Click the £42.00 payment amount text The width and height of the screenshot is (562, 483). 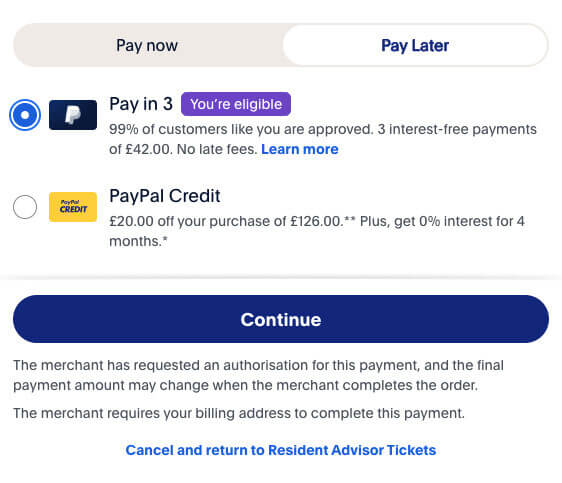(149, 149)
